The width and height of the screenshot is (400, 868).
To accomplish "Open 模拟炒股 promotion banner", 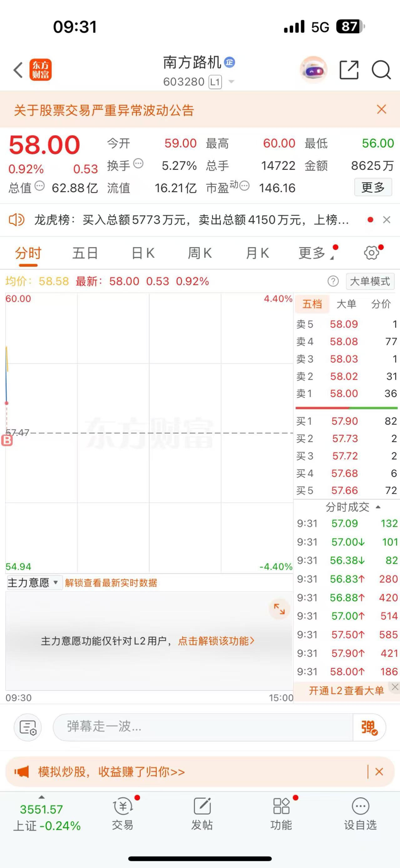I will (200, 771).
